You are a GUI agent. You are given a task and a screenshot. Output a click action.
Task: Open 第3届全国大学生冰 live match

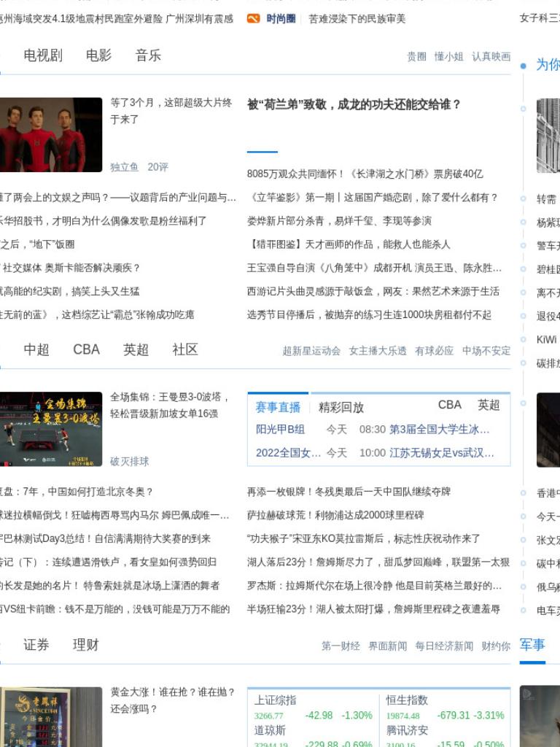439,429
